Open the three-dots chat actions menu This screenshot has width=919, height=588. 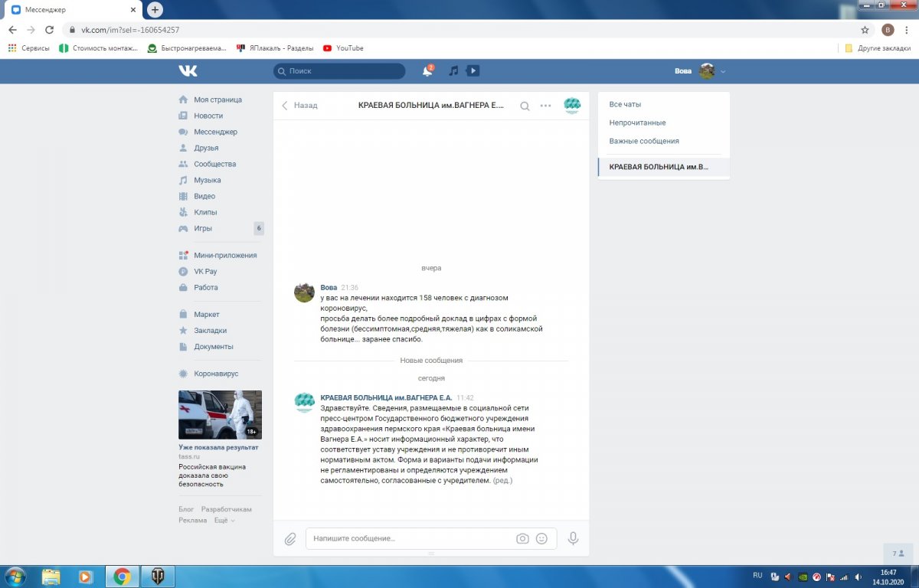[545, 106]
